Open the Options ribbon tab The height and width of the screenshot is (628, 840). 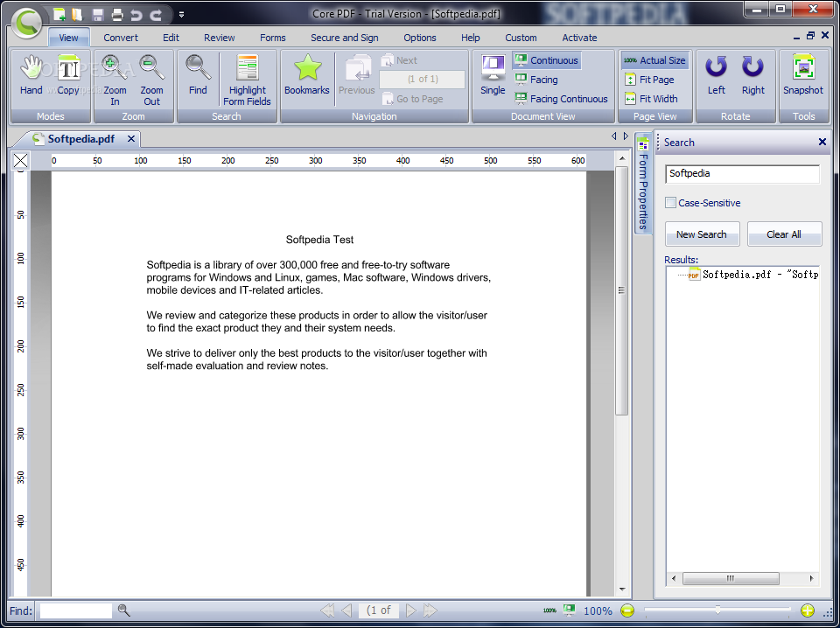(420, 38)
